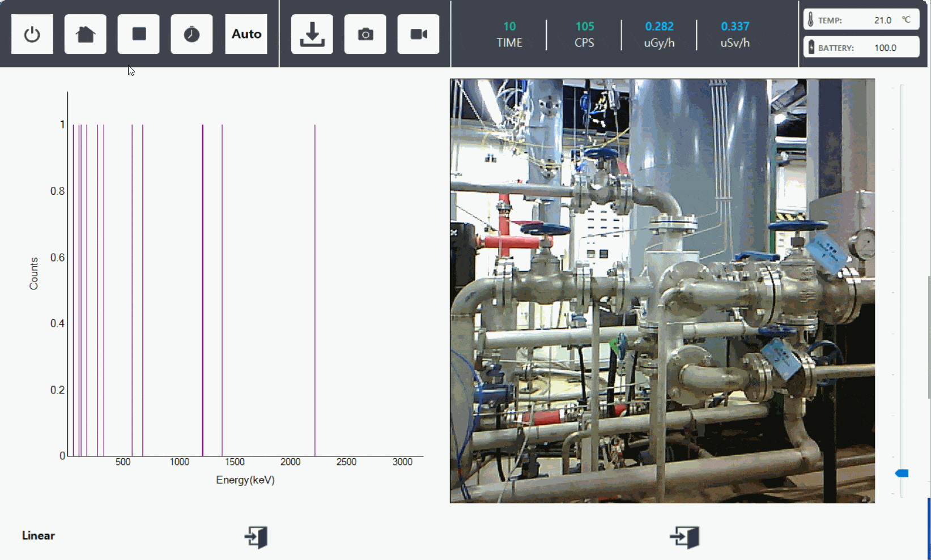Click the export icon below the camera image
The width and height of the screenshot is (931, 560).
coord(685,537)
